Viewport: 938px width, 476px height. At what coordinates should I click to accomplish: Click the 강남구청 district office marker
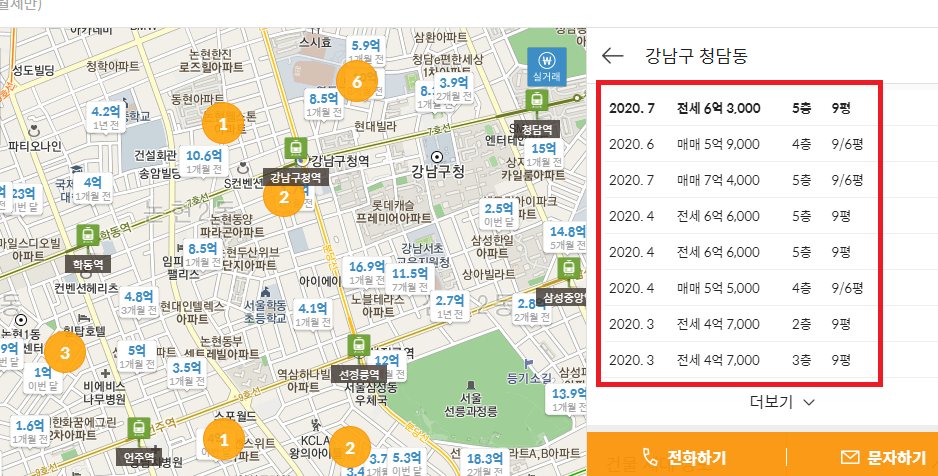pos(437,157)
